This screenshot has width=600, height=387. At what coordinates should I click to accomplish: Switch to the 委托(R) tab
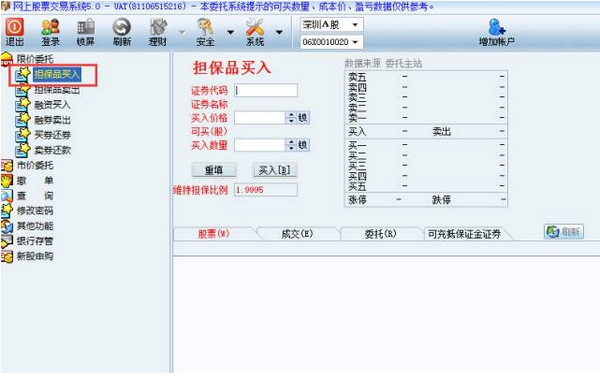click(380, 234)
